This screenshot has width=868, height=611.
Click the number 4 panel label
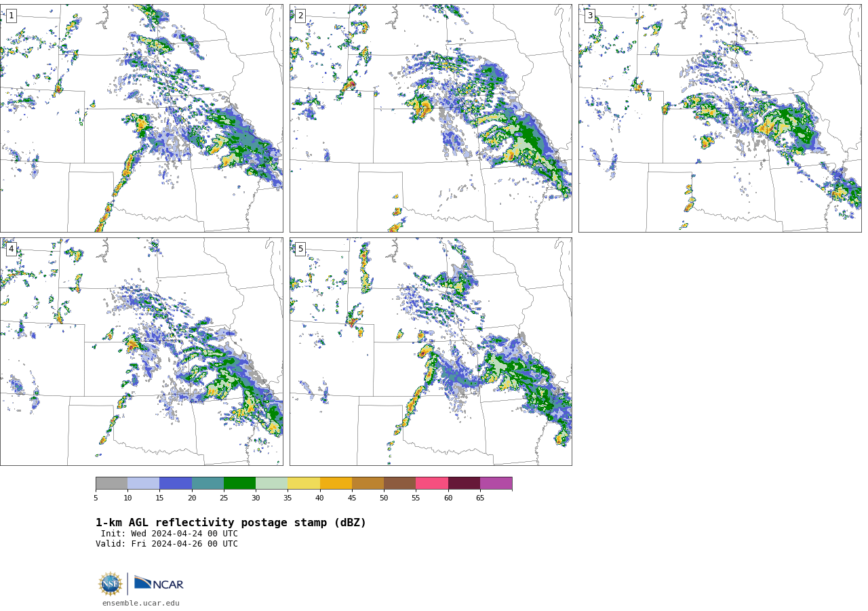[x=11, y=249]
